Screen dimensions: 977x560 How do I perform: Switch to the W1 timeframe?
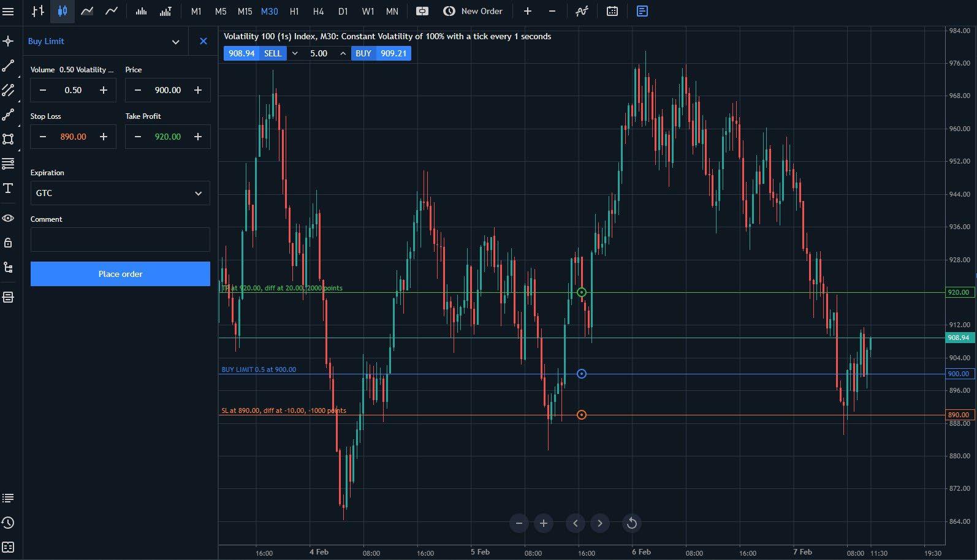[x=368, y=11]
